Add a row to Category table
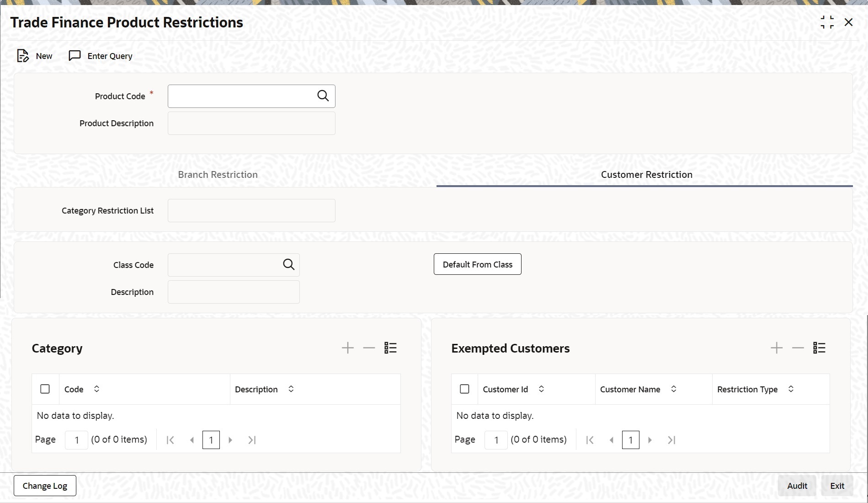This screenshot has width=868, height=503. tap(347, 348)
